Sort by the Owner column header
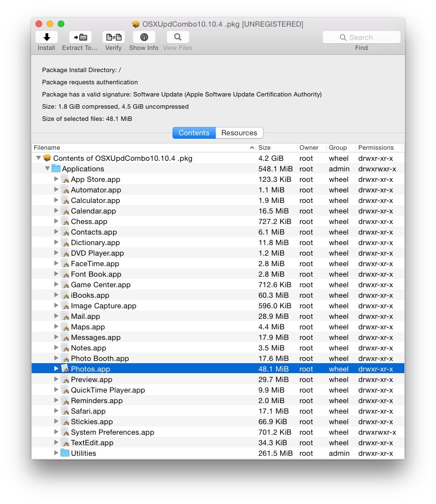 (312, 147)
